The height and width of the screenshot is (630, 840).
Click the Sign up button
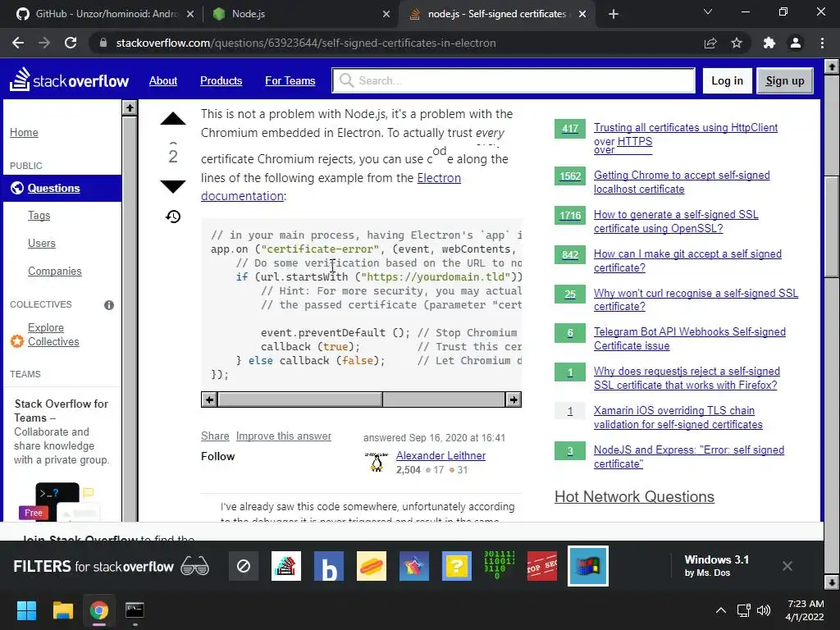(785, 81)
